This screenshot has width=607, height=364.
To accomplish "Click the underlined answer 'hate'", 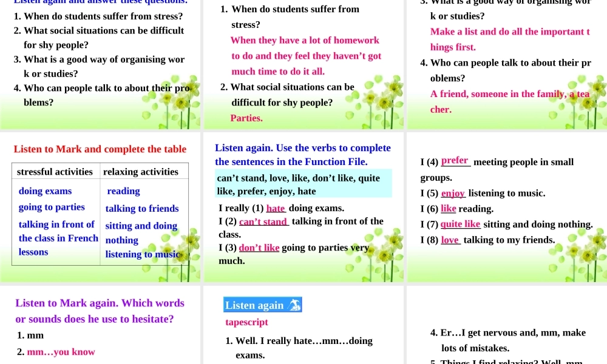I will (276, 208).
